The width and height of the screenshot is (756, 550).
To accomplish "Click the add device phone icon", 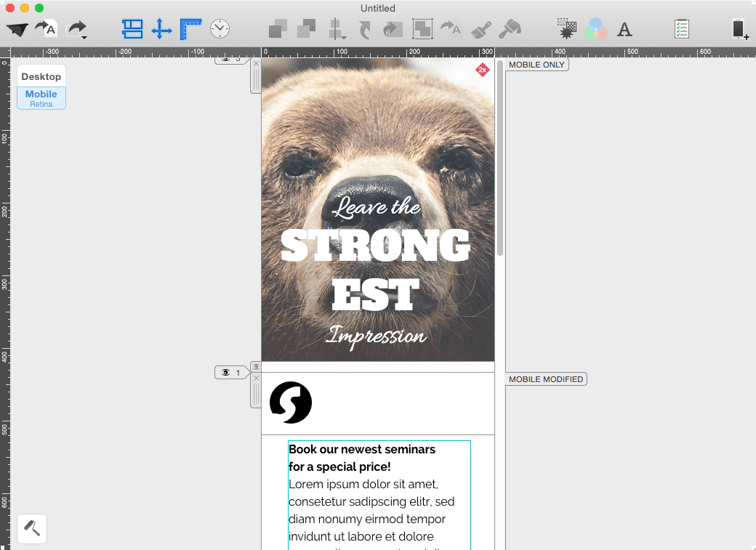I will (740, 29).
